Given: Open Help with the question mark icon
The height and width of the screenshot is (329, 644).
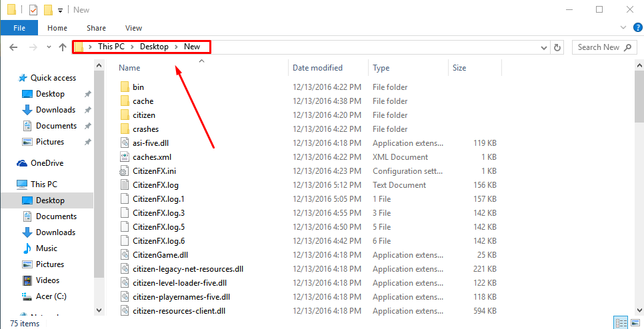Looking at the screenshot, I should click(x=637, y=28).
